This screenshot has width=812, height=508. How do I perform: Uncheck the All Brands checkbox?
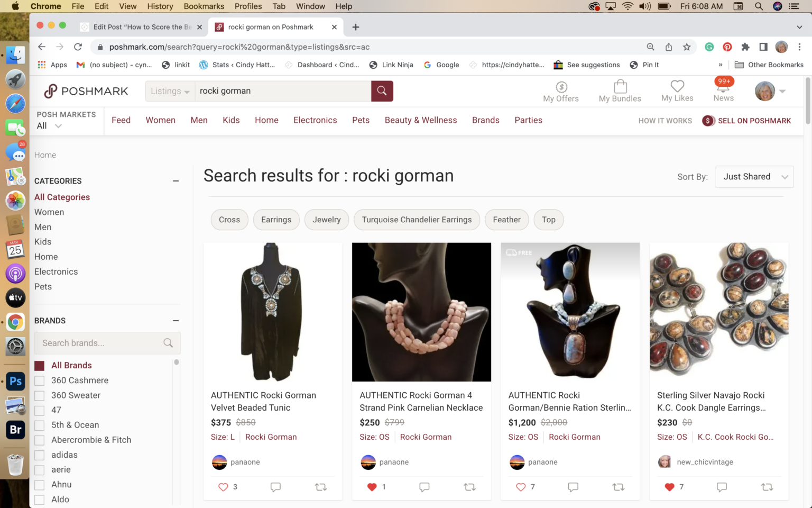(39, 366)
